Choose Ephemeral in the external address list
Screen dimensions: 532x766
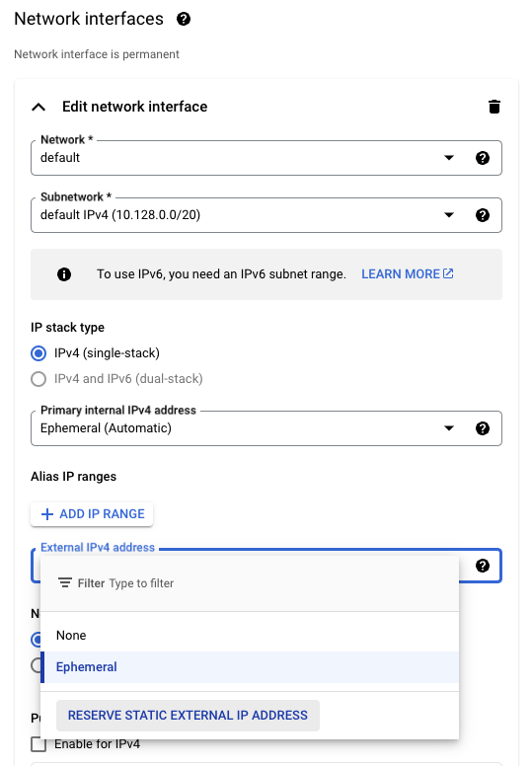(250, 667)
